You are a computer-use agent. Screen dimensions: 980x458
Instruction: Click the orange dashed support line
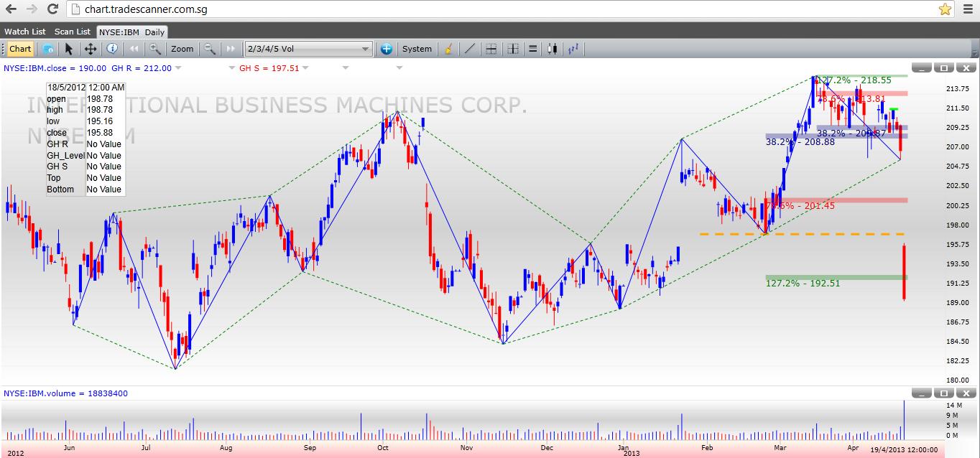click(802, 234)
